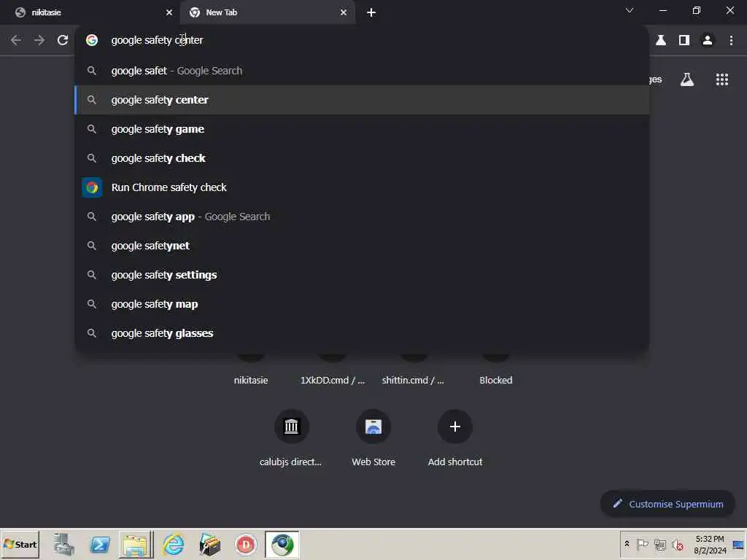The height and width of the screenshot is (560, 747).
Task: Open the Chrome Labs flask in toolbar
Action: pyautogui.click(x=661, y=40)
